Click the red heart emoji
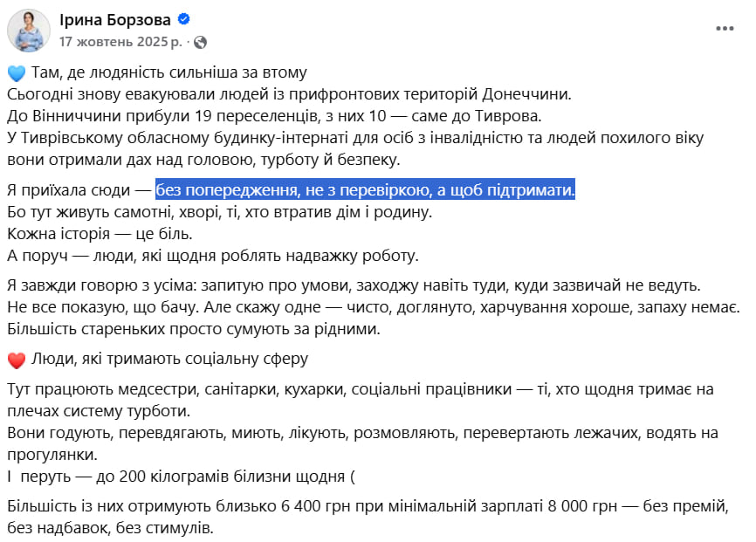The image size is (756, 542). 16,360
